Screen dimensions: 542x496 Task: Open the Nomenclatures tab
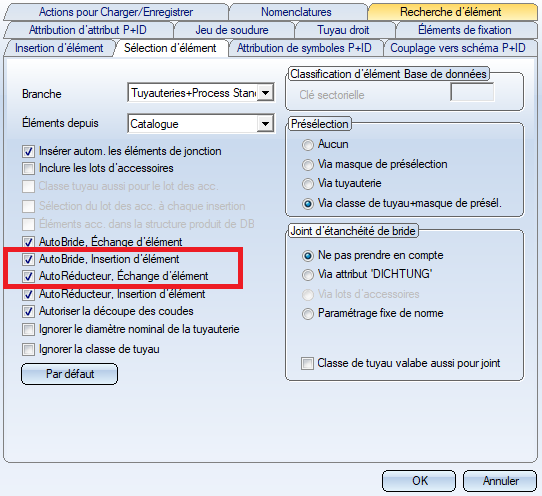click(296, 12)
